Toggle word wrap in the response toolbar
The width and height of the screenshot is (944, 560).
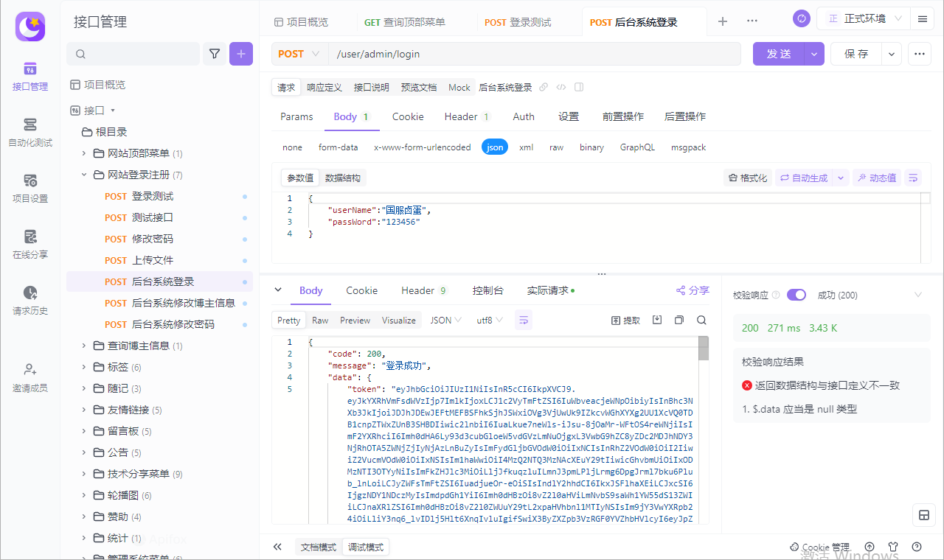(524, 320)
